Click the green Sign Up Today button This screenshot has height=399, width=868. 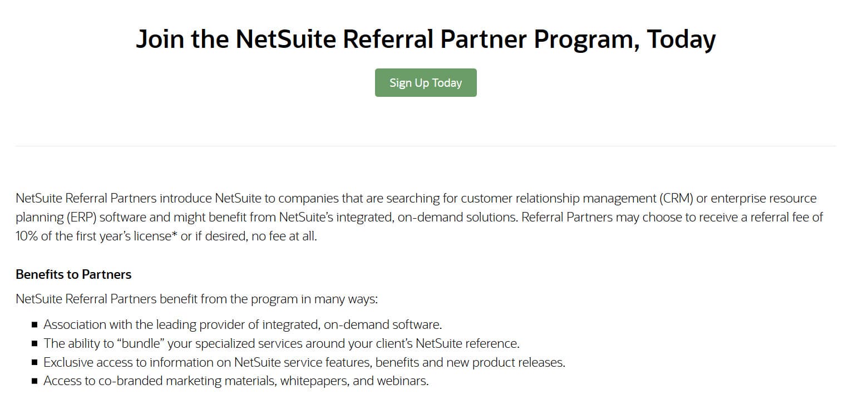[x=426, y=82]
